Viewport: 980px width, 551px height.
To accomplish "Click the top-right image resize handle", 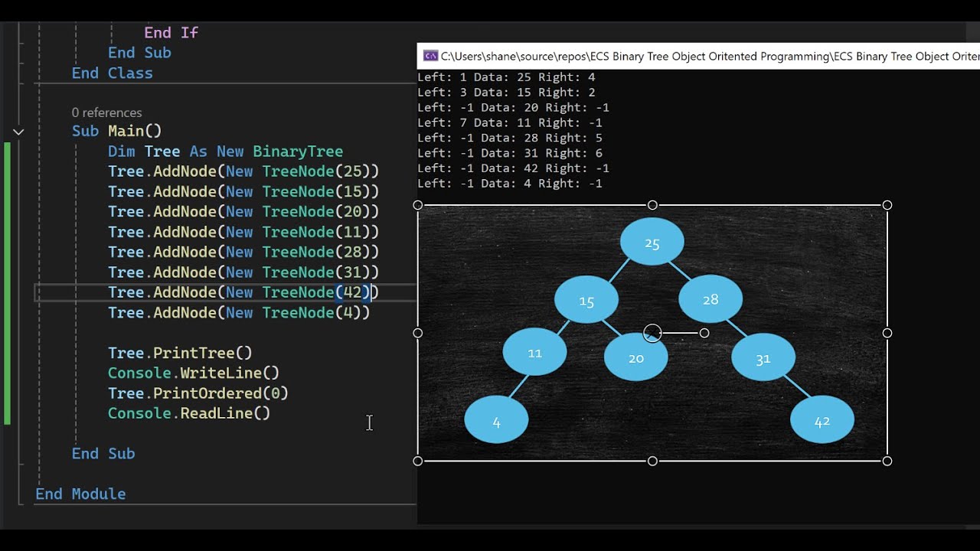I will (887, 205).
